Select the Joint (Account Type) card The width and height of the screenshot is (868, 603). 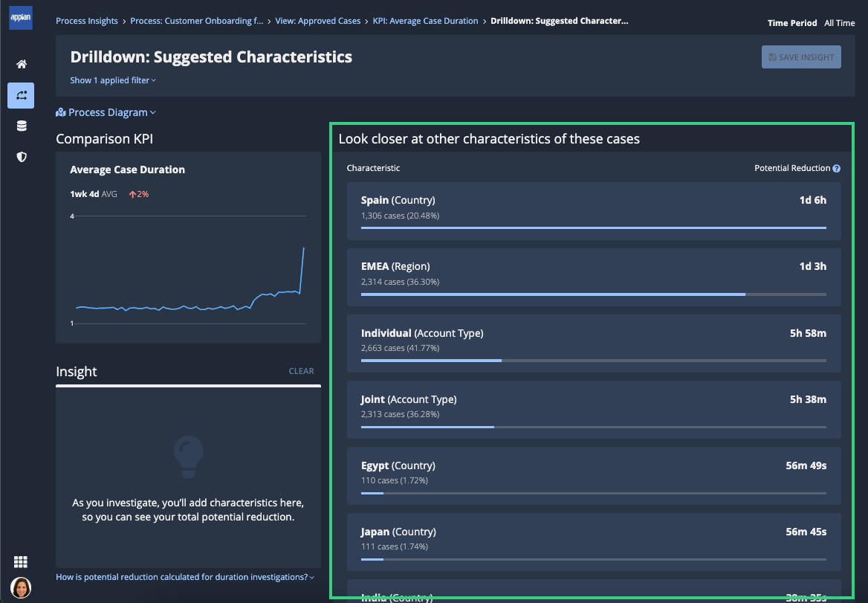tap(594, 410)
